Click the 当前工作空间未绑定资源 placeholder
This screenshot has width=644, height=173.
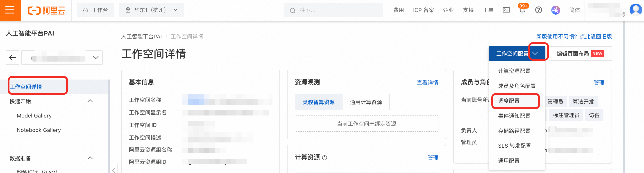367,124
